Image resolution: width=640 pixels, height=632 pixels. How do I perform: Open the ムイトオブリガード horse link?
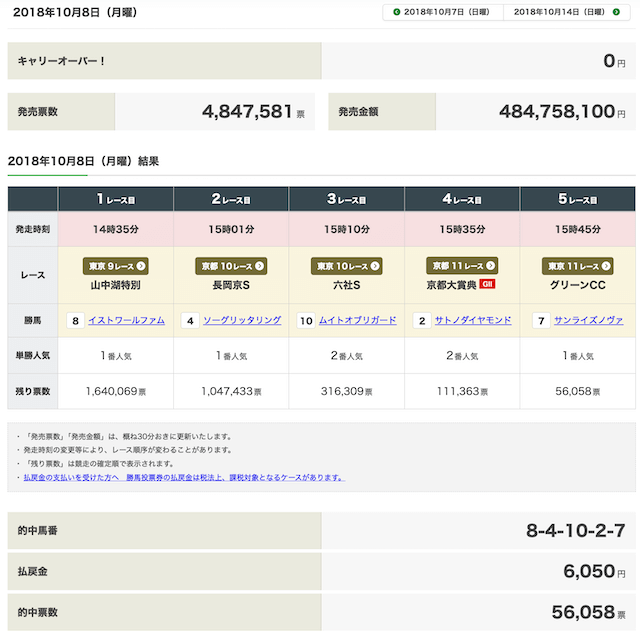pyautogui.click(x=357, y=321)
